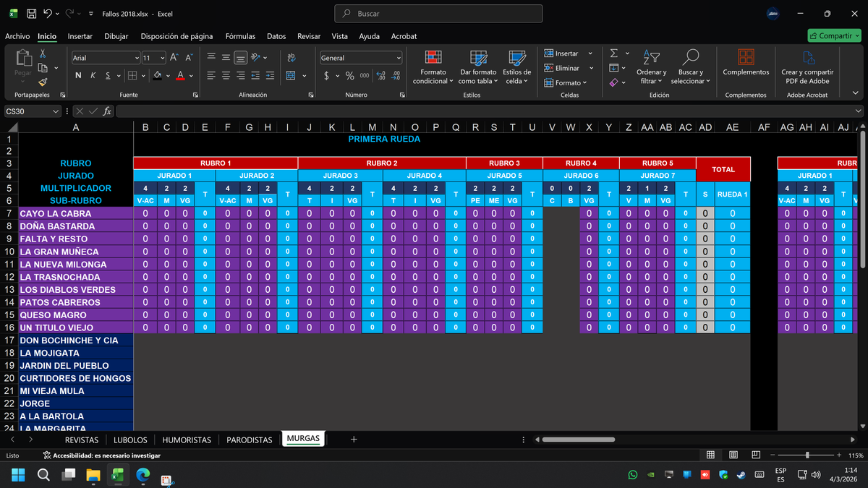This screenshot has width=868, height=488.
Task: Switch to Page Layout view icon
Action: (x=733, y=455)
